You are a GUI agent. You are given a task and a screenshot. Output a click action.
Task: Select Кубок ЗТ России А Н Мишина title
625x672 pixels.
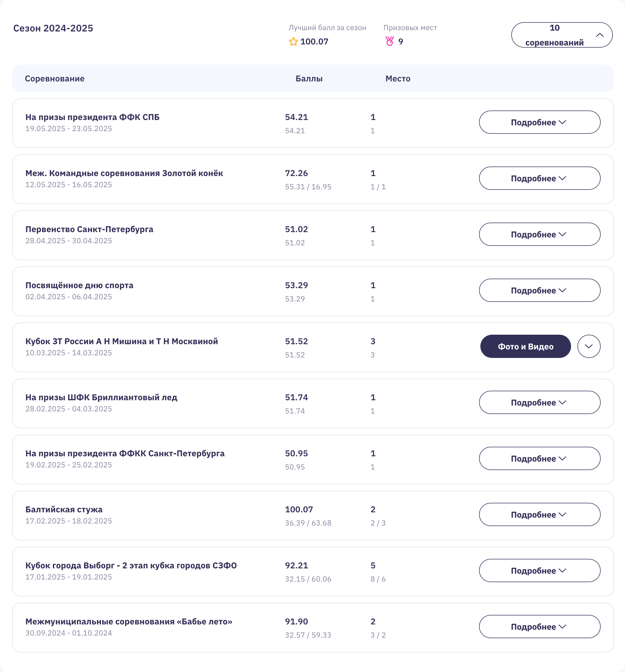pos(122,341)
